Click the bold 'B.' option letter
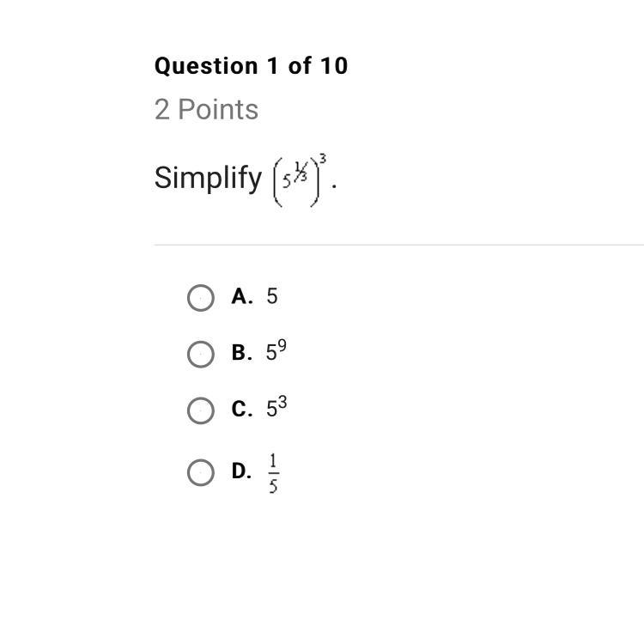This screenshot has width=644, height=644. tap(242, 353)
